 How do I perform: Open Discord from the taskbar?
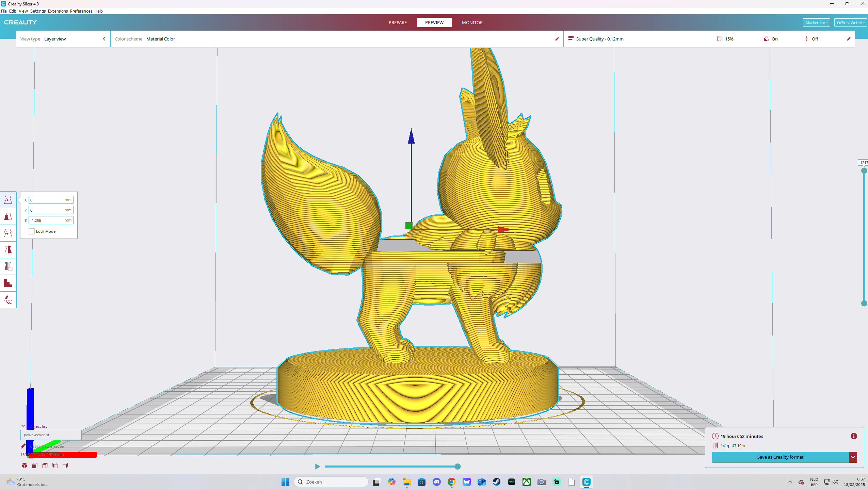(437, 482)
